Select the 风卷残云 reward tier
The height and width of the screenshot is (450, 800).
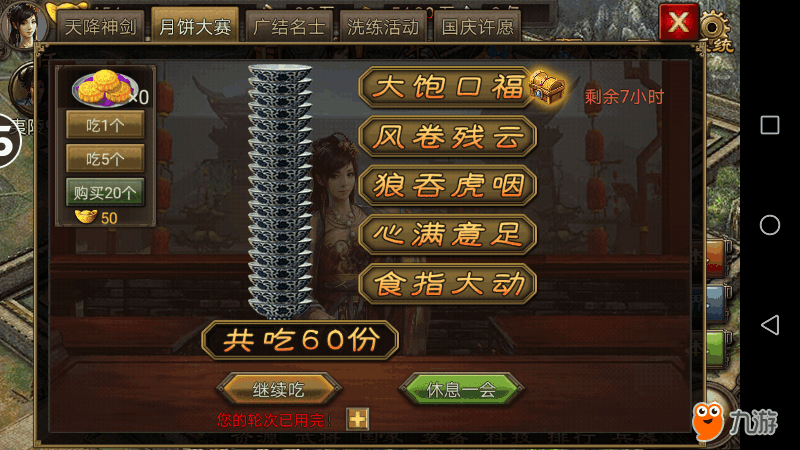(448, 136)
